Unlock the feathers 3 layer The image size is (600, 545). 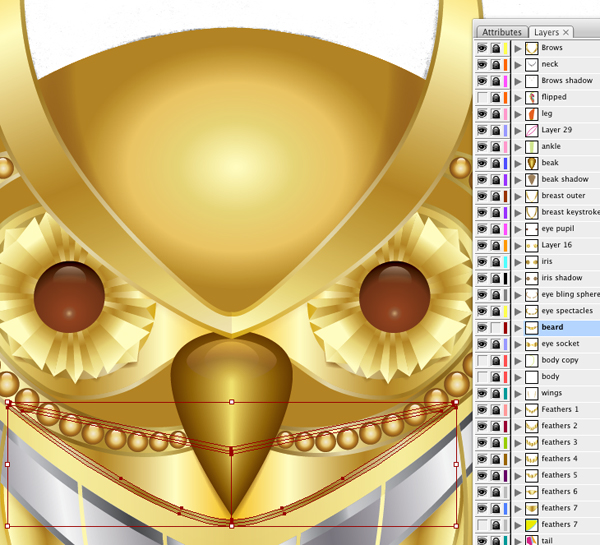click(496, 443)
